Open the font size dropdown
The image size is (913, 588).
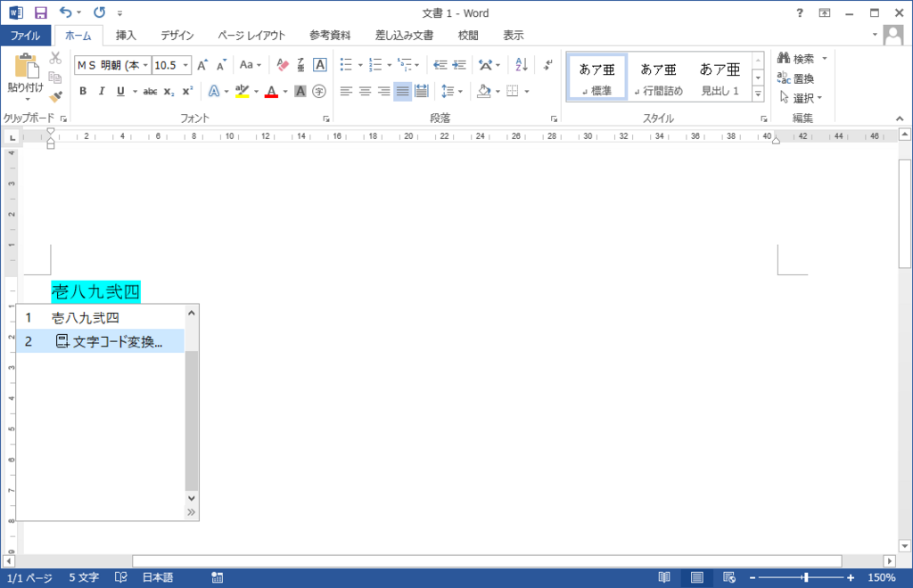tap(185, 65)
